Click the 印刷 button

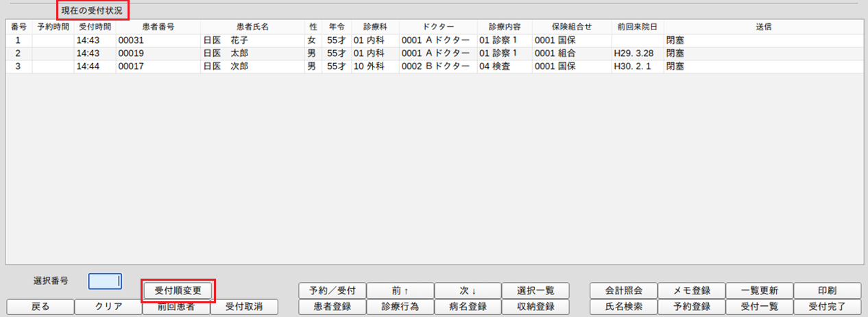(x=827, y=290)
